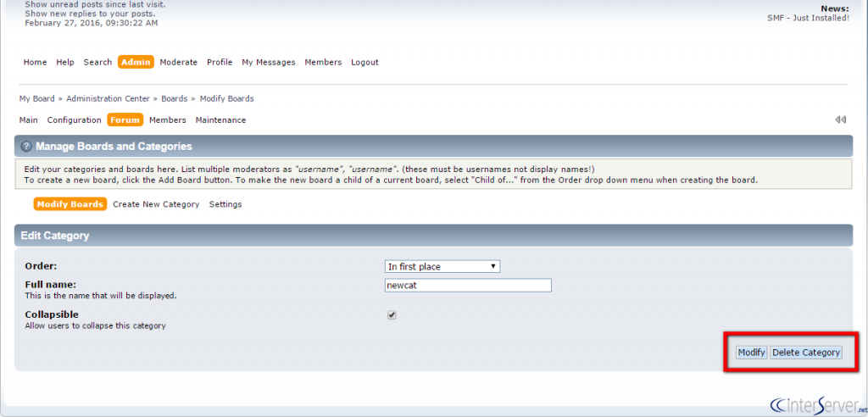The image size is (868, 417).
Task: Open the Search menu item
Action: pyautogui.click(x=97, y=62)
